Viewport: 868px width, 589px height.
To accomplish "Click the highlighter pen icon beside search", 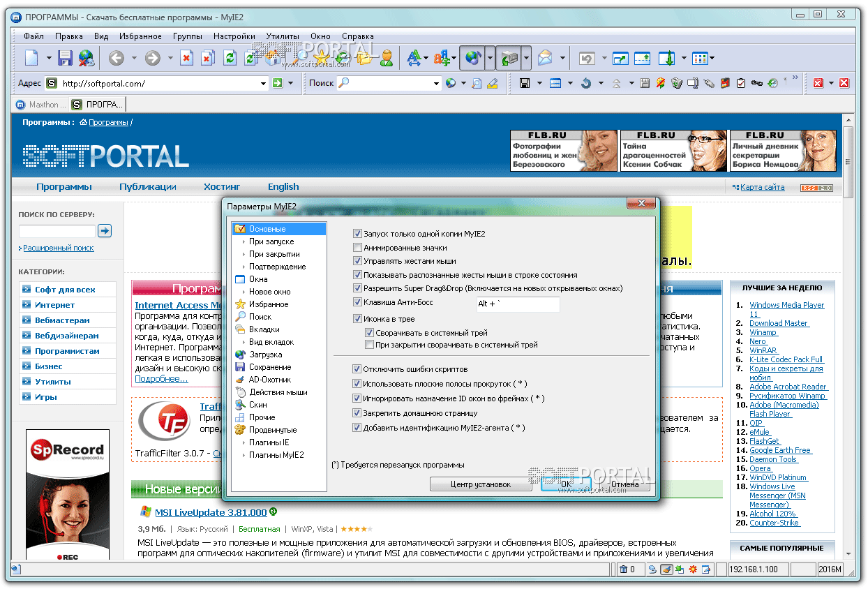I will pyautogui.click(x=493, y=83).
